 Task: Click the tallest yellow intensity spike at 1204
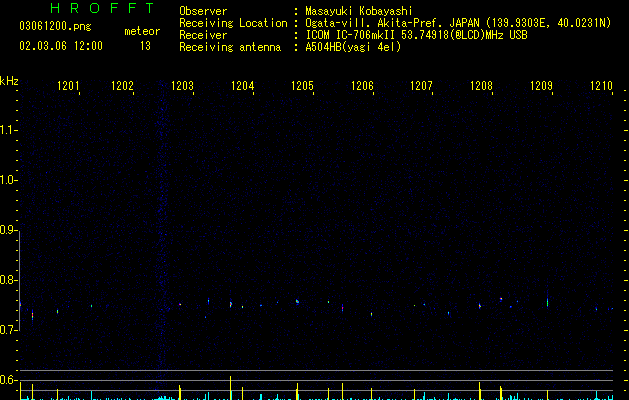click(x=231, y=388)
